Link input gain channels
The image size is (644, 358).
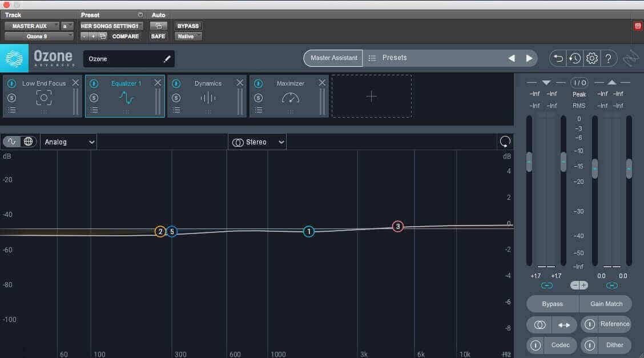coord(547,285)
